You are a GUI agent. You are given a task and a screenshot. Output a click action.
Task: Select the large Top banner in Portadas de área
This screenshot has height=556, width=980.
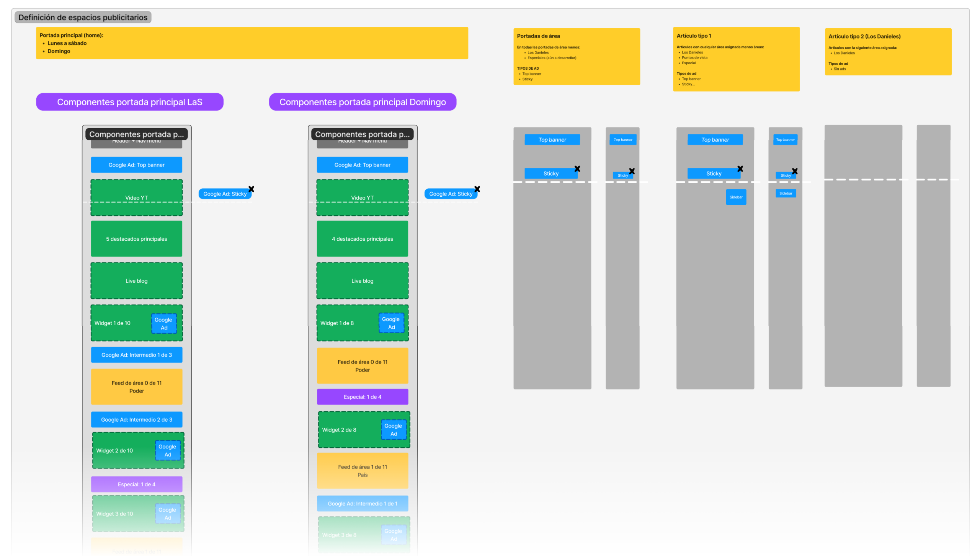[552, 140]
